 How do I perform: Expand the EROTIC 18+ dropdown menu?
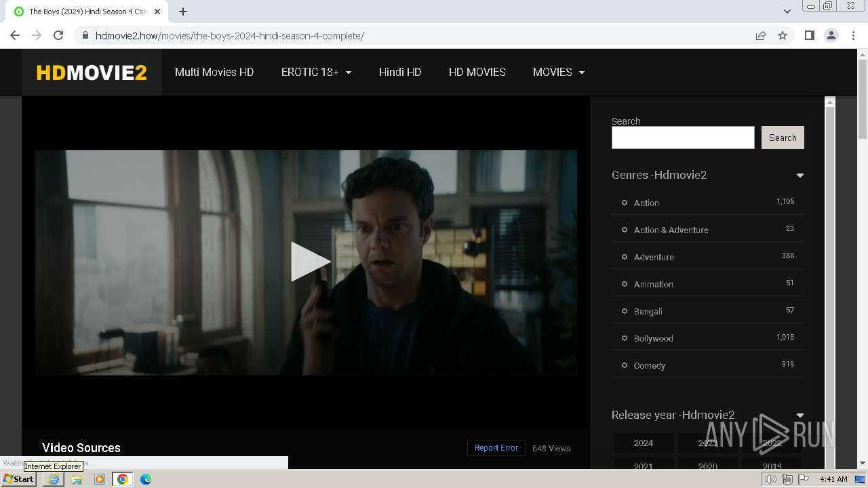click(x=316, y=72)
